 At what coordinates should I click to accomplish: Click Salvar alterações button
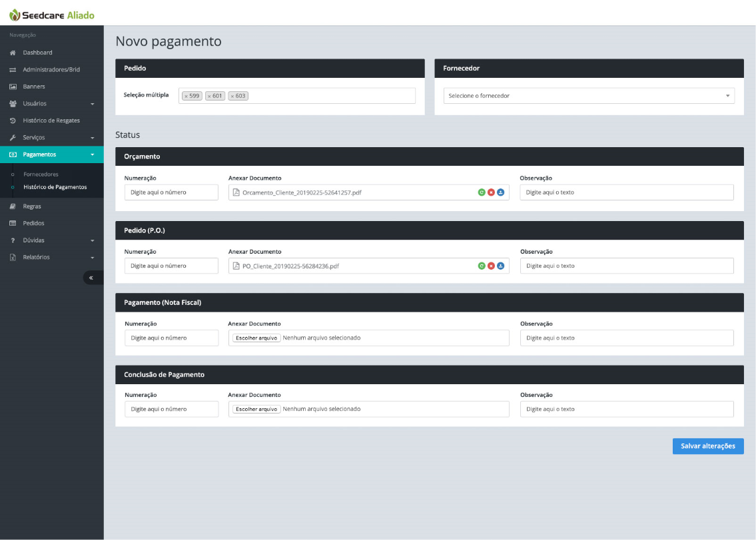click(x=707, y=446)
